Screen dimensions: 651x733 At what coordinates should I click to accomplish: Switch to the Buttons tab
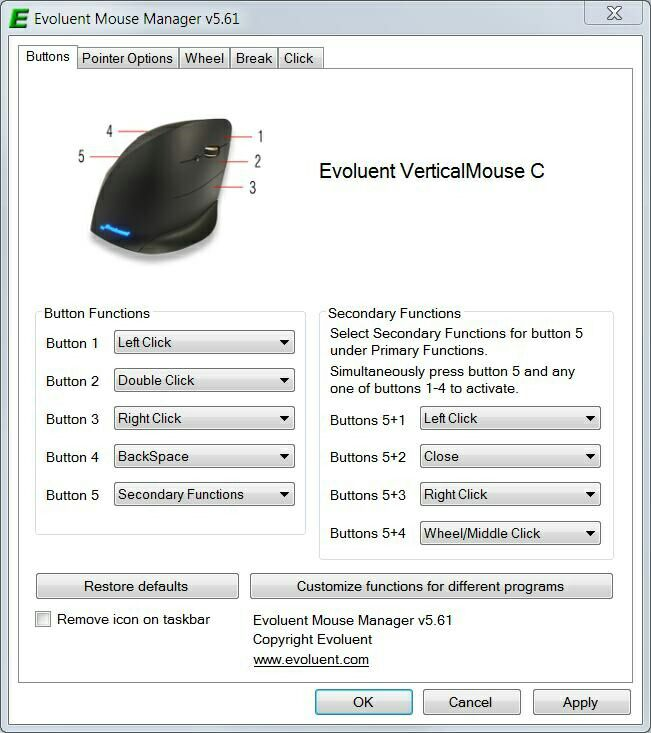[48, 57]
